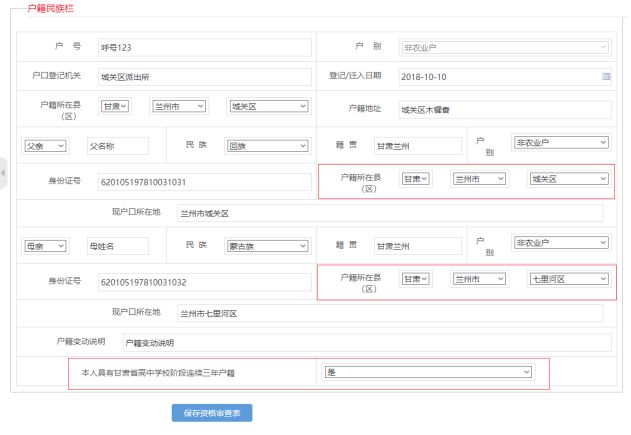The width and height of the screenshot is (631, 435).
Task: Click the ID number field ending in 1032
Action: click(204, 282)
